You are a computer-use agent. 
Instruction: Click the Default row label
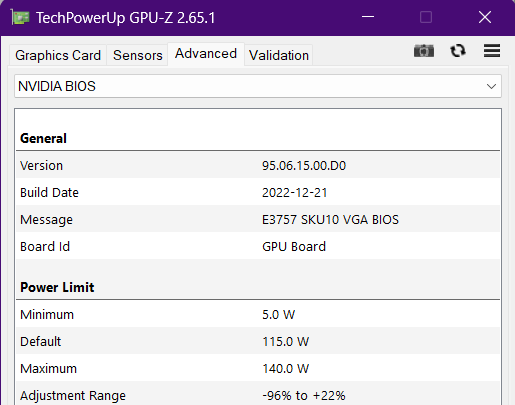(x=40, y=342)
